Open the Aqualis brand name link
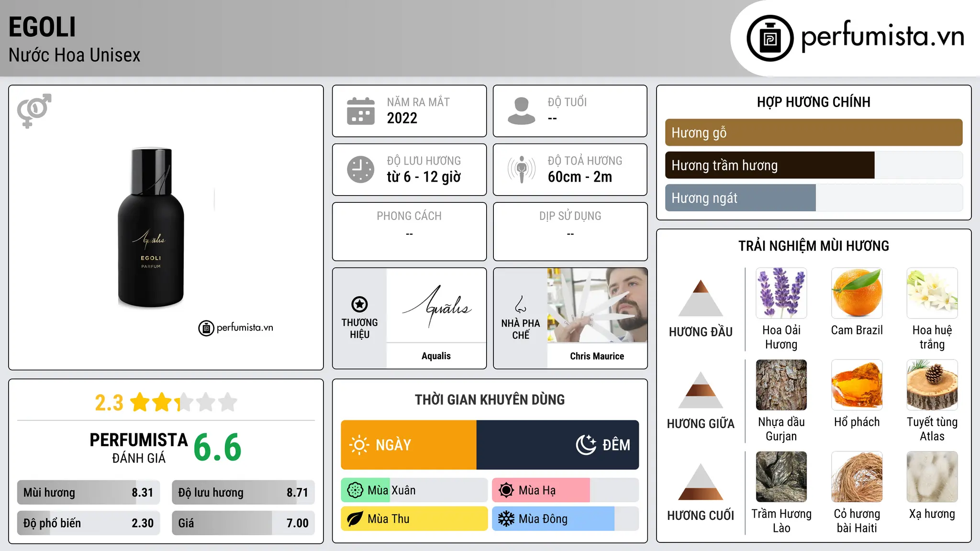The width and height of the screenshot is (980, 551). click(436, 356)
